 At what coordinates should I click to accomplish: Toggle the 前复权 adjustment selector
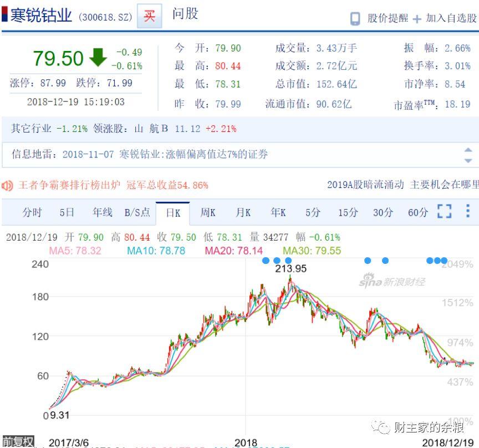(18, 442)
